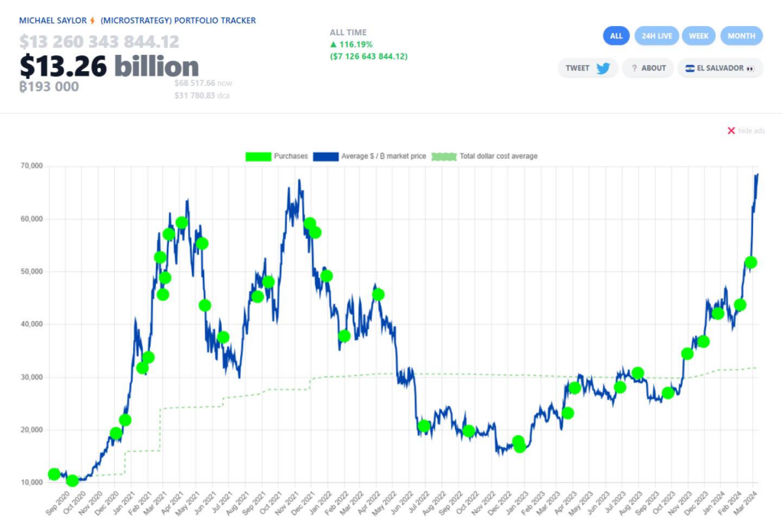
Task: Click the TWEET button with bird icon
Action: (587, 68)
